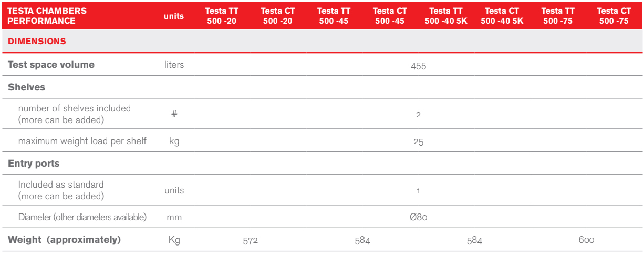
Task: Click the 600 weight value
Action: (586, 240)
